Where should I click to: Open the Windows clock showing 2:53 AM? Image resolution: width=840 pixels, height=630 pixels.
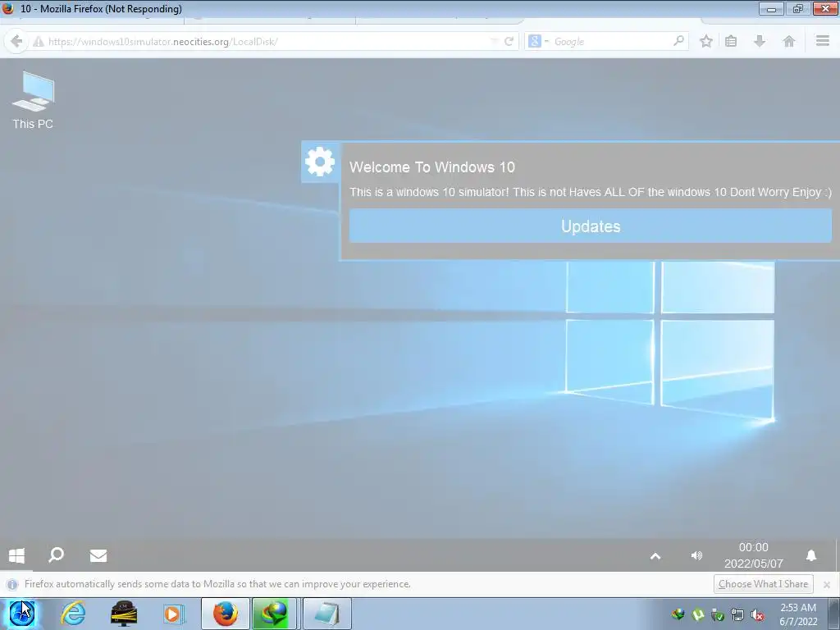797,608
